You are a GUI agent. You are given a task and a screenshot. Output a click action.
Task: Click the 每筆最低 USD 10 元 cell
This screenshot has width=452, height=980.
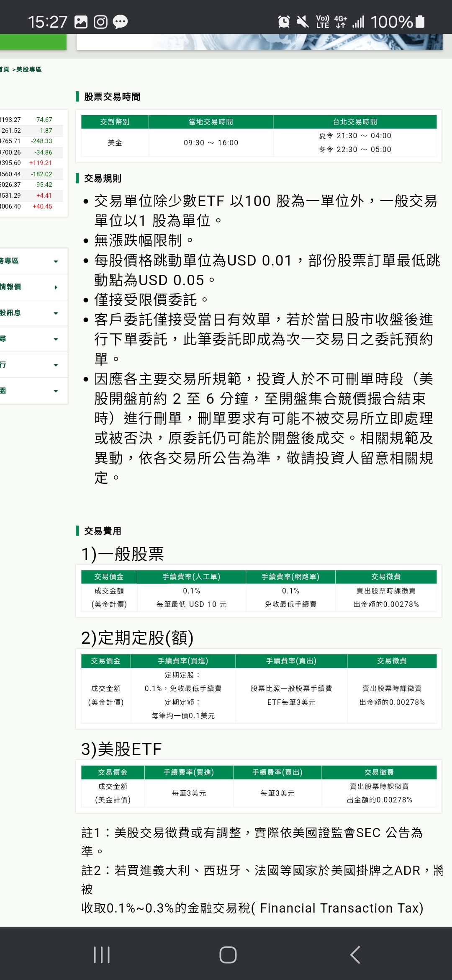click(191, 604)
